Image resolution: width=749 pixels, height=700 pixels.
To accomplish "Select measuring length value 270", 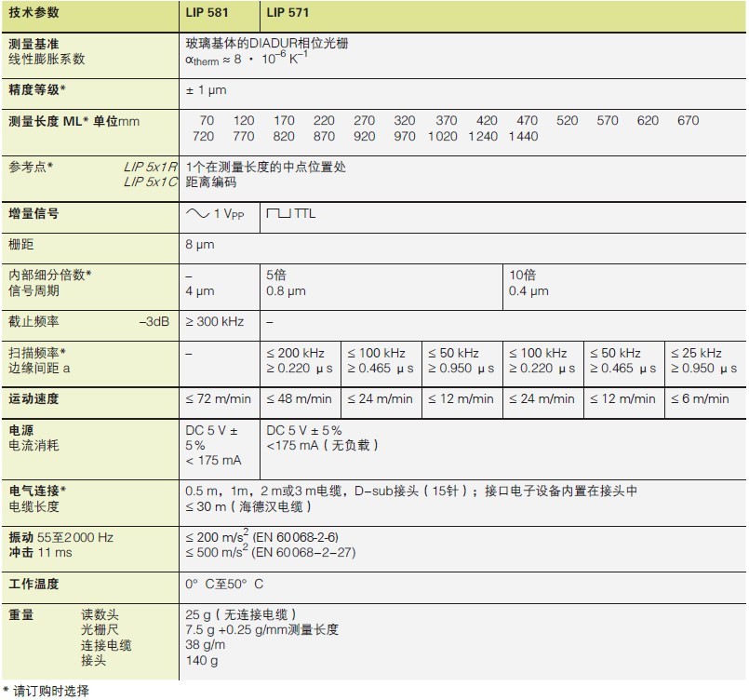I will 364,120.
